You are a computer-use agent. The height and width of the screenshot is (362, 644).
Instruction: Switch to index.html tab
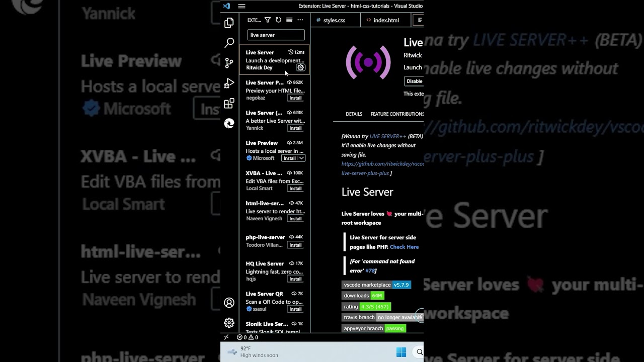pos(386,20)
